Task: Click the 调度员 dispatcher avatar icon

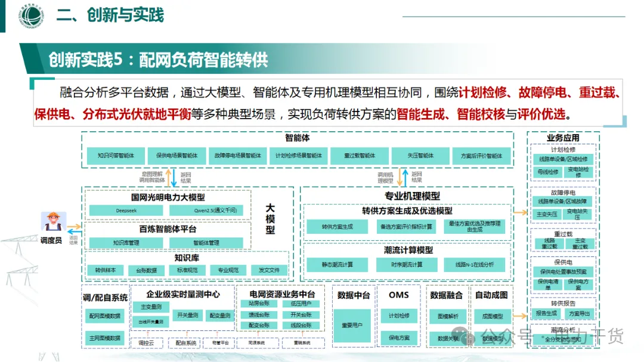Action: coord(54,222)
